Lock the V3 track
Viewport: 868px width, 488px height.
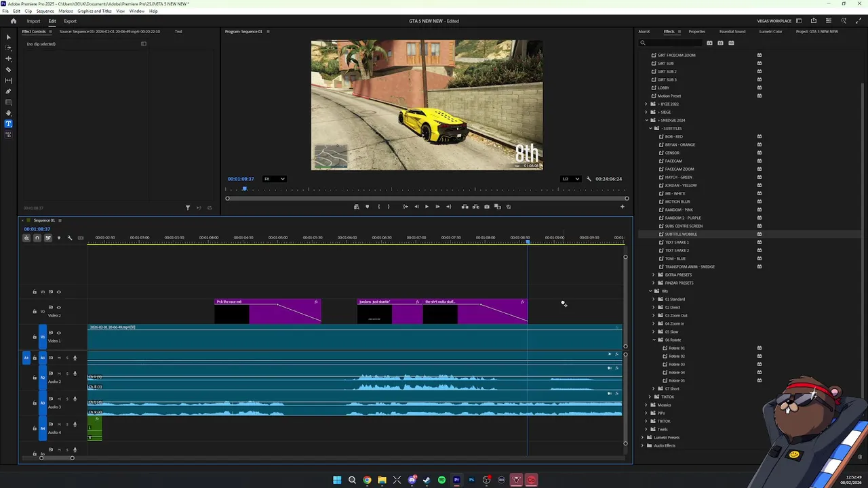click(35, 292)
